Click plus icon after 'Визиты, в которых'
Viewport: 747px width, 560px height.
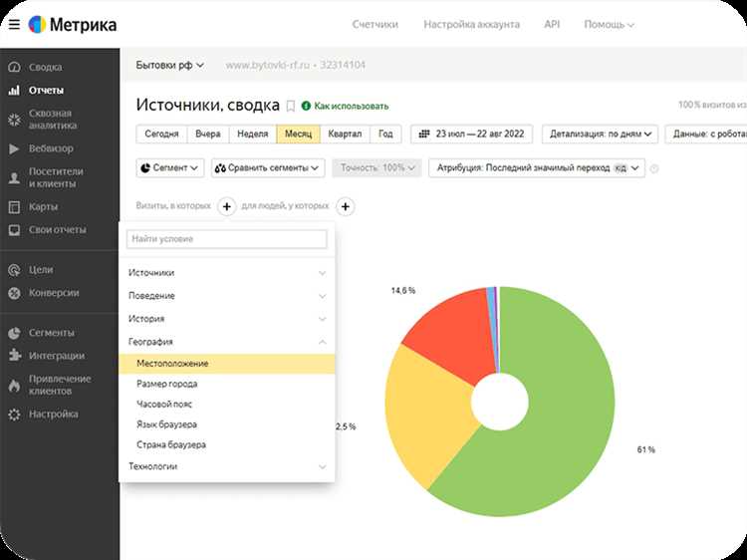[x=226, y=206]
